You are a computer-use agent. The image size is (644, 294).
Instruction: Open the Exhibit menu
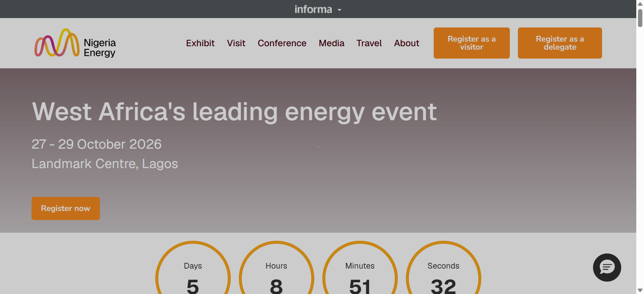coord(200,43)
